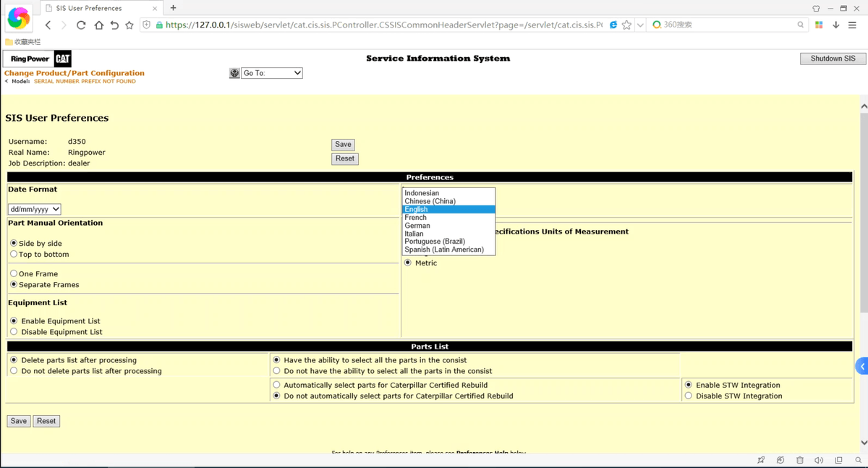
Task: Open the browser downloads arrow icon
Action: pyautogui.click(x=835, y=25)
